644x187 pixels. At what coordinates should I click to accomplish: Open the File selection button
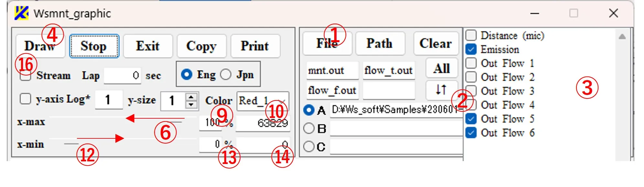pos(327,43)
